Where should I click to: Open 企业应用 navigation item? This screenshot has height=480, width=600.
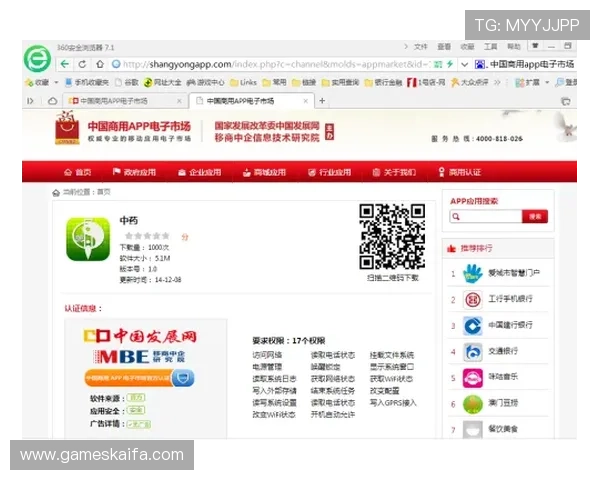point(200,172)
